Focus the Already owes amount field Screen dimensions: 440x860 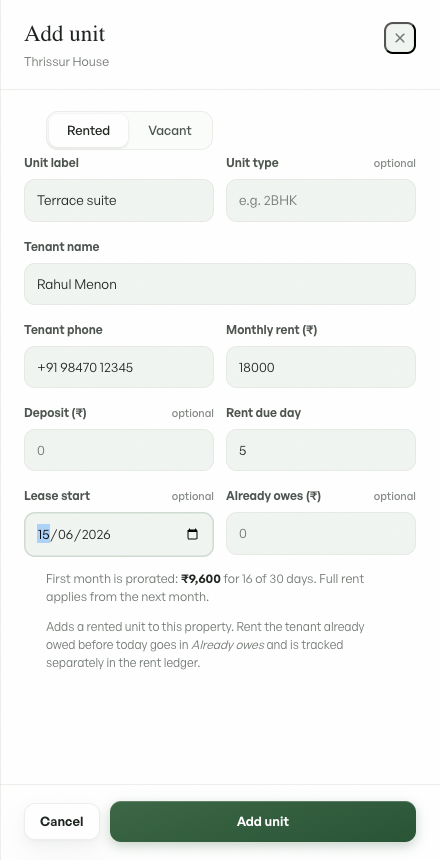[321, 534]
